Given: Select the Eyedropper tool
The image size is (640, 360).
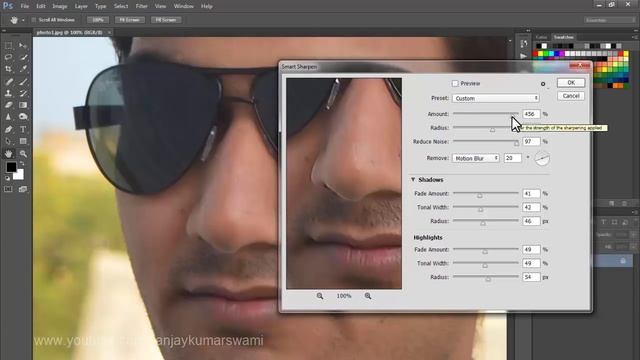Looking at the screenshot, I should [x=23, y=69].
